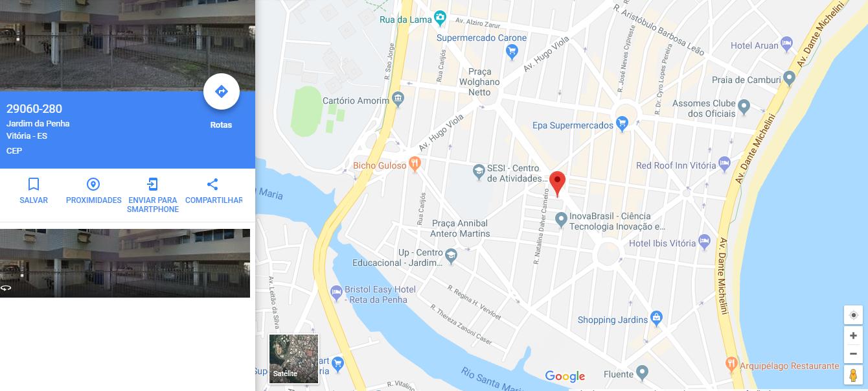Select the red location pin
This screenshot has height=391, width=868.
(x=557, y=184)
